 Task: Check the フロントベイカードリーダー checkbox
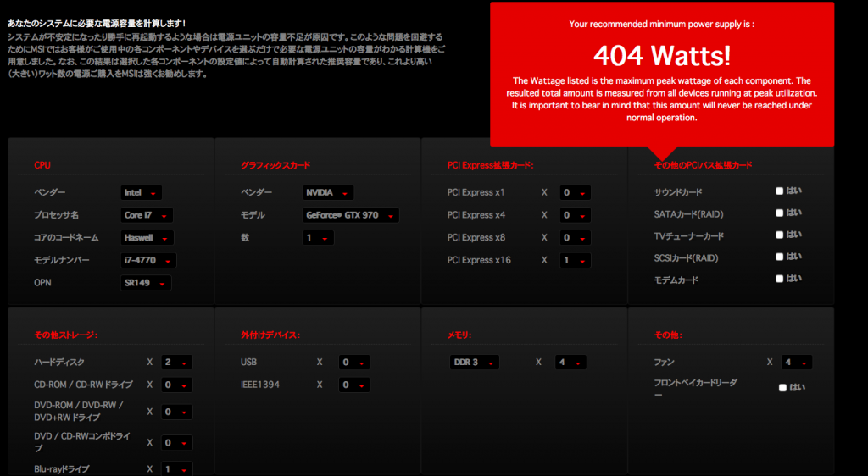782,388
